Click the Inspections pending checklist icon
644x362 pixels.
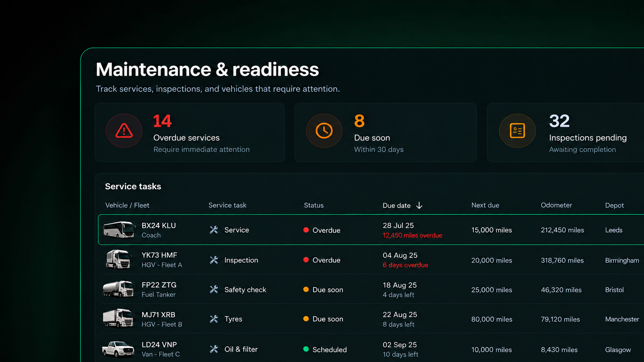point(517,131)
